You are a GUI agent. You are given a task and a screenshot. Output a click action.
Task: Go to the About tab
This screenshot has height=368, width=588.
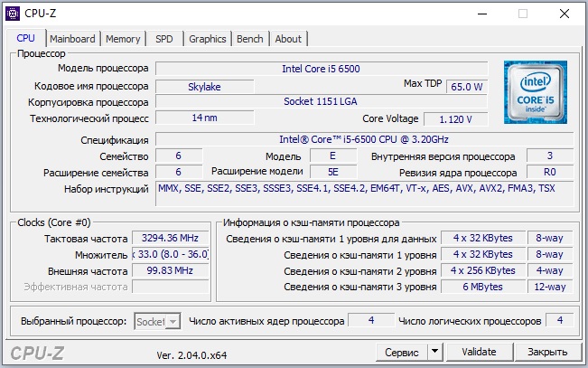(x=288, y=39)
